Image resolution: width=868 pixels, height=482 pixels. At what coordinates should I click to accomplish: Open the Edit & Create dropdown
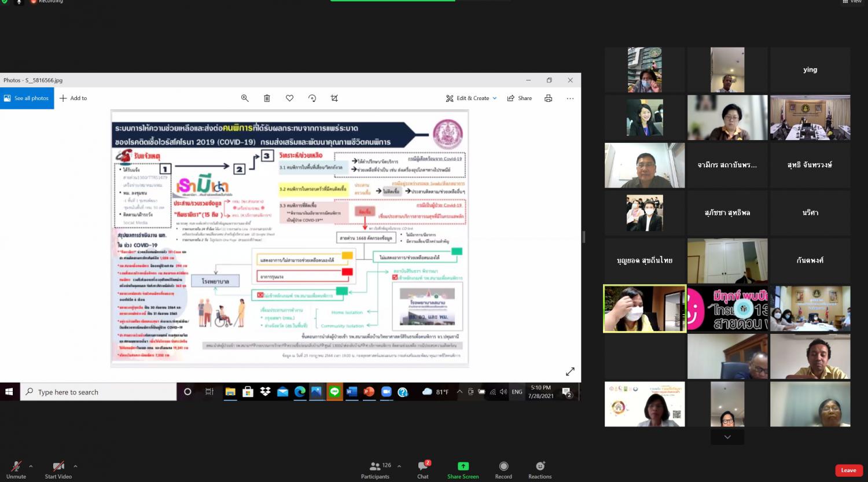[471, 98]
